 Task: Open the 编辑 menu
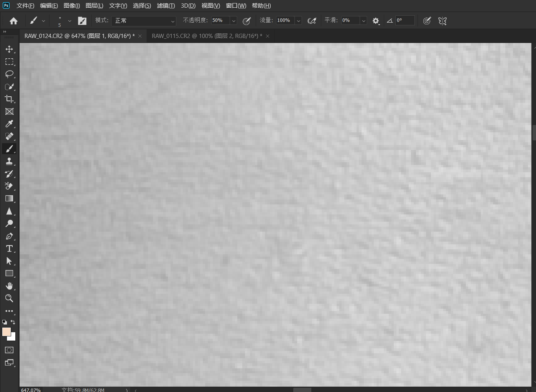(x=49, y=6)
